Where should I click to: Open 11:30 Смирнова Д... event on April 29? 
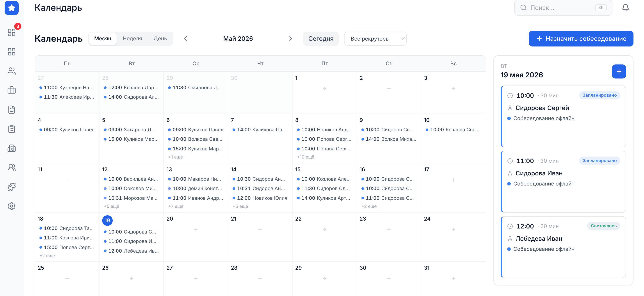pos(196,87)
